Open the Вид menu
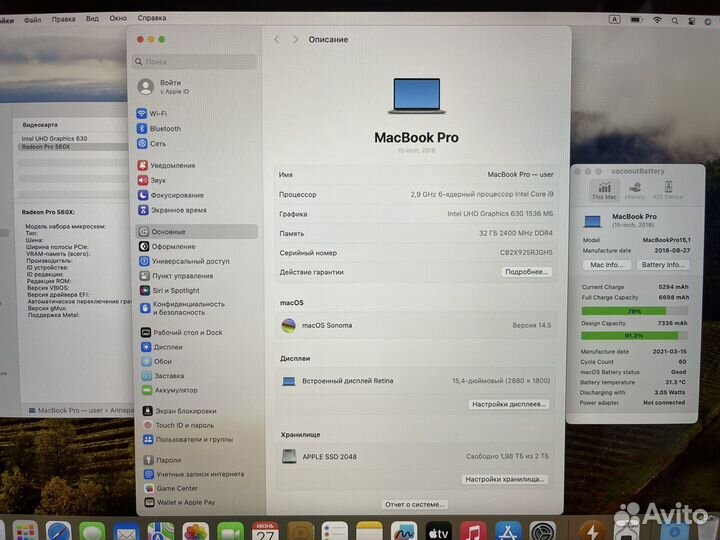The height and width of the screenshot is (540, 720). click(92, 18)
